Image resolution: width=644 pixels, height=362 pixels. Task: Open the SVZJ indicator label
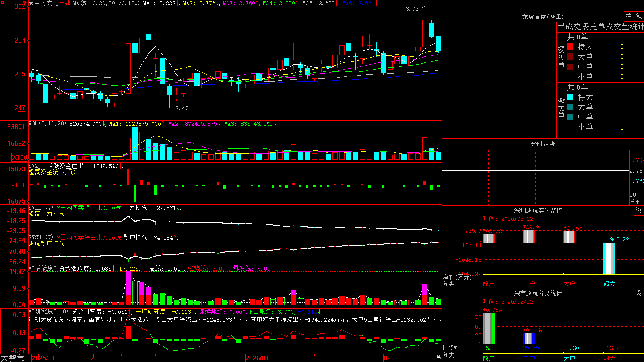tap(35, 166)
